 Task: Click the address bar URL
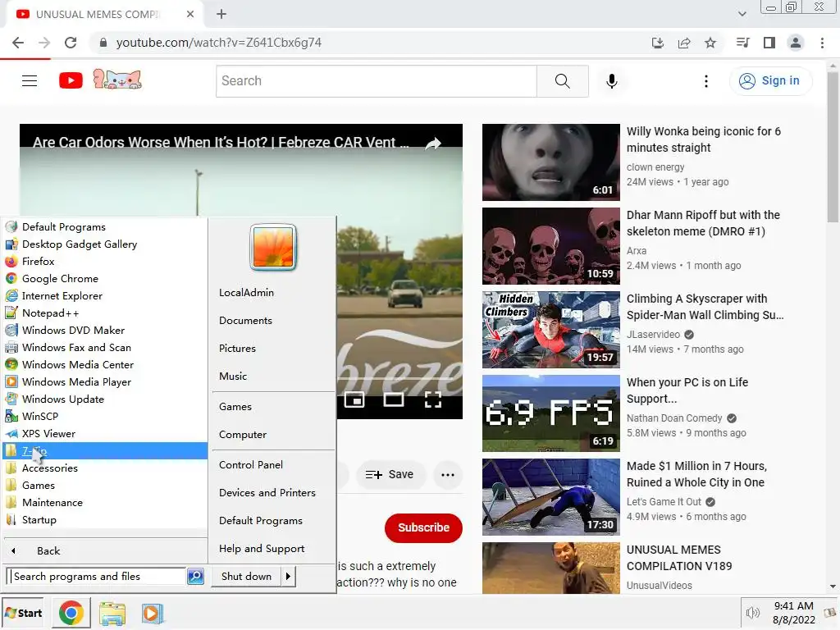(218, 43)
